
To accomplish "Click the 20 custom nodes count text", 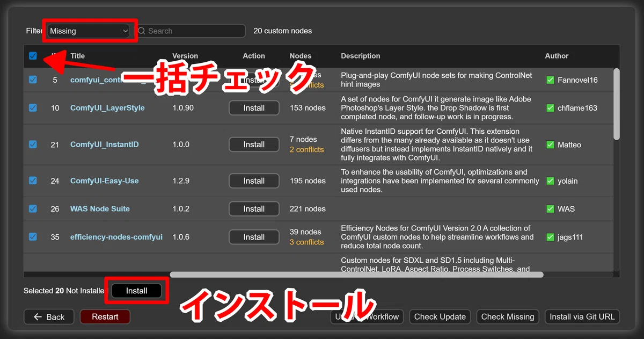I will pyautogui.click(x=283, y=31).
